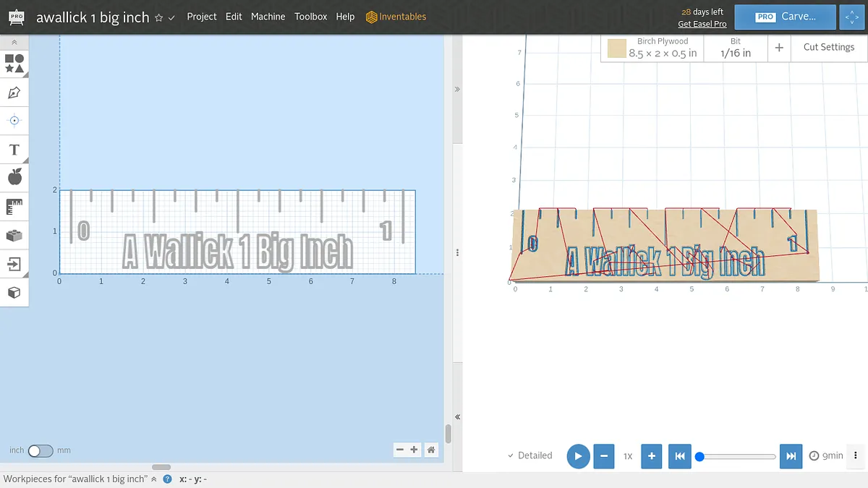Screen dimensions: 868x488
Task: Click the Import arrow icon
Action: click(14, 264)
